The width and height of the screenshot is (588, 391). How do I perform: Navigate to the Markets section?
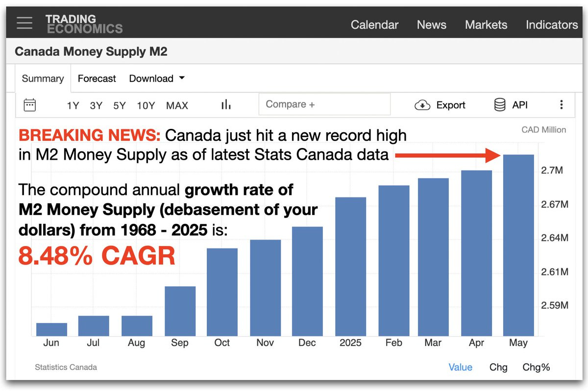coord(486,24)
